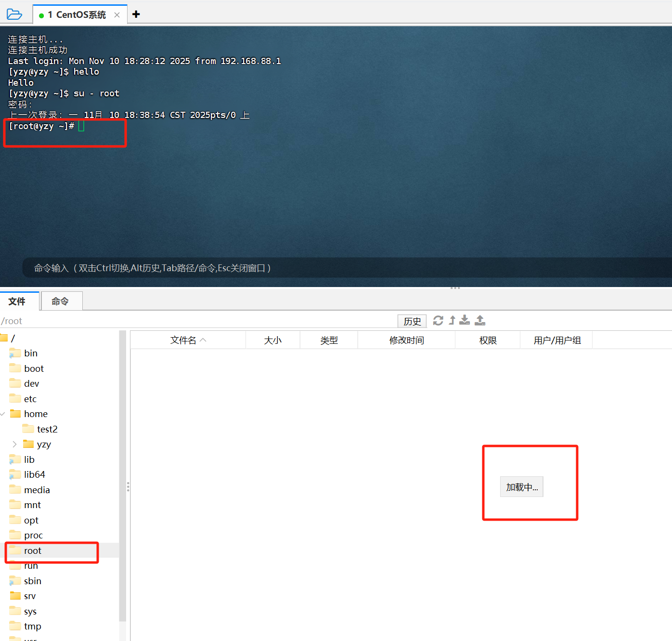Click the /root path input field
The width and height of the screenshot is (672, 641).
tap(197, 321)
